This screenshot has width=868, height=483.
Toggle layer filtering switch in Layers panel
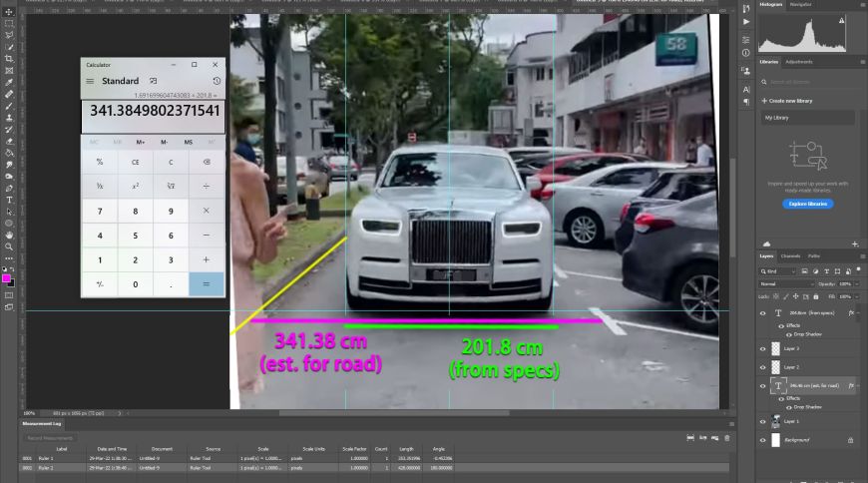tap(859, 270)
